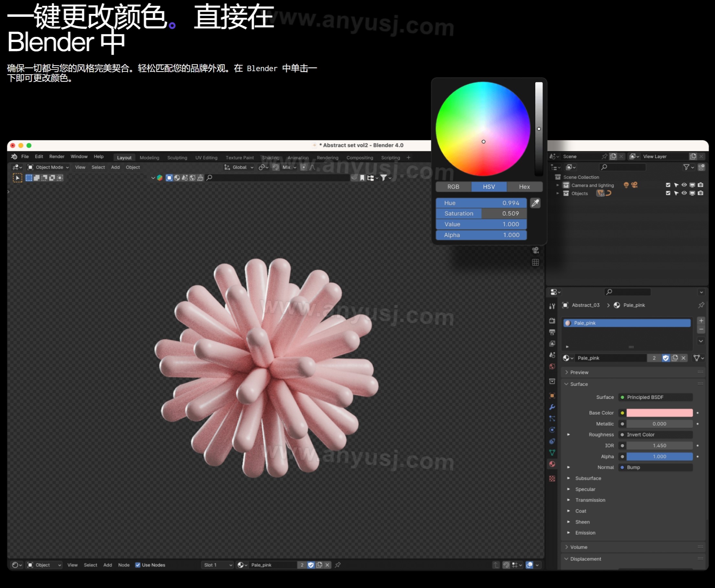Open the Physics properties tab
715x588 pixels.
click(x=552, y=430)
